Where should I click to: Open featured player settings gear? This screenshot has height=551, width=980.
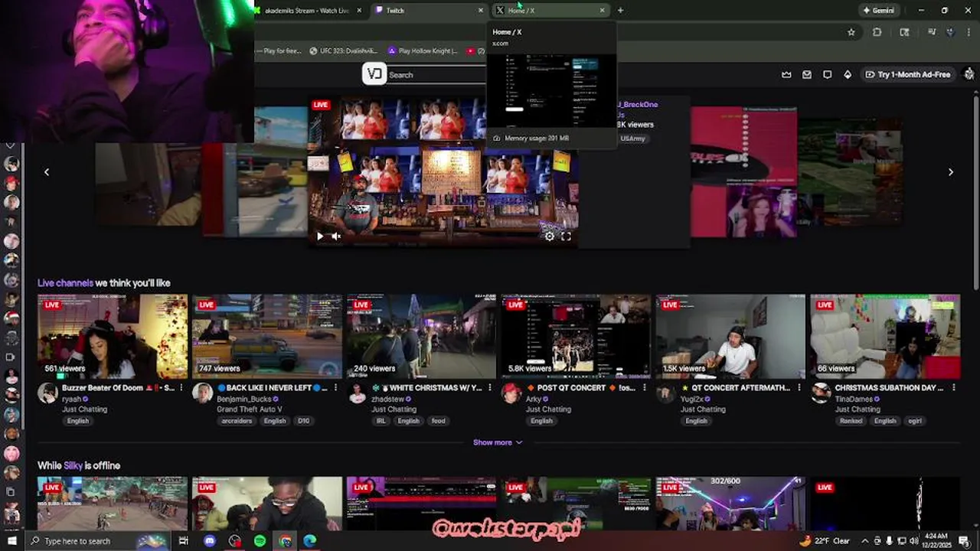tap(550, 236)
